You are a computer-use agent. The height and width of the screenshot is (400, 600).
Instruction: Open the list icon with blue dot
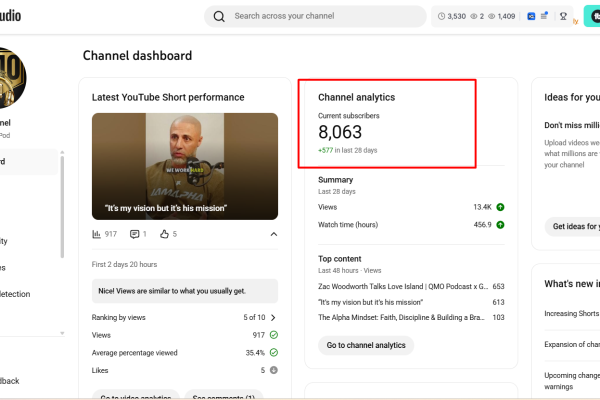(x=544, y=16)
